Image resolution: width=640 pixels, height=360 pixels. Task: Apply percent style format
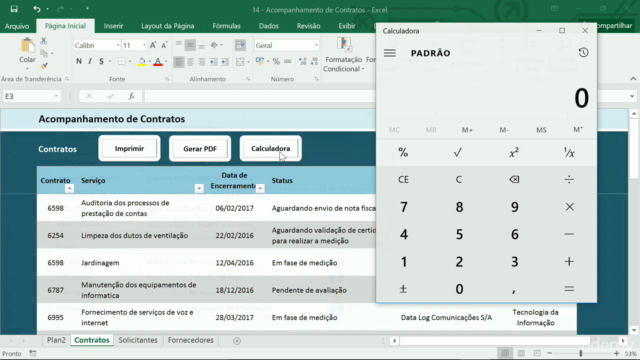click(276, 62)
